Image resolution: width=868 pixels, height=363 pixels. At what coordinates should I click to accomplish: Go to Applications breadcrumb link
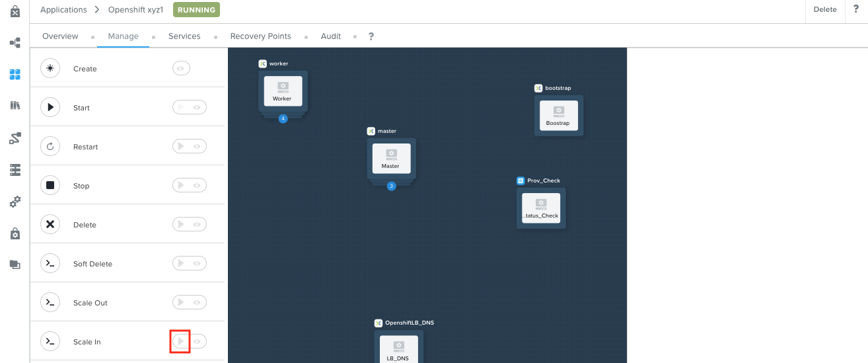point(63,10)
